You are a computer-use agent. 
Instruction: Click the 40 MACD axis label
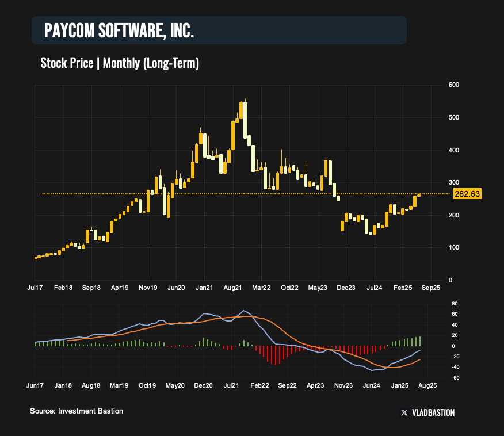pos(455,325)
